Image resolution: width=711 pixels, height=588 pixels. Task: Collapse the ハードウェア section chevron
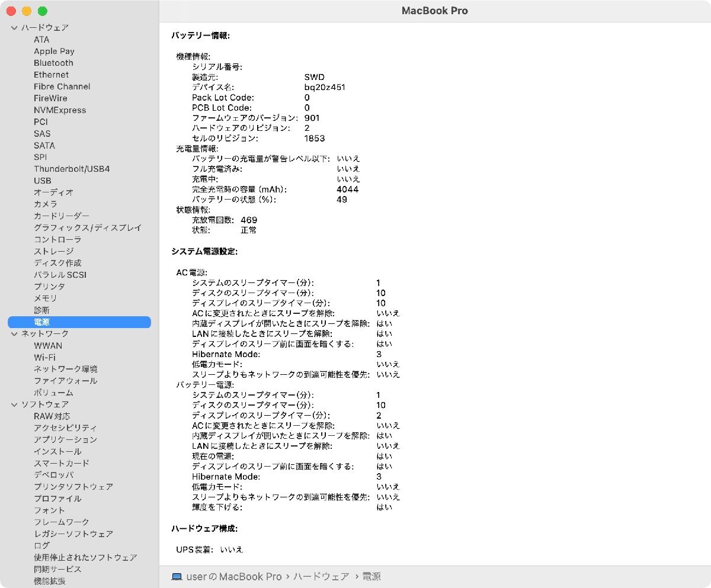tap(14, 28)
